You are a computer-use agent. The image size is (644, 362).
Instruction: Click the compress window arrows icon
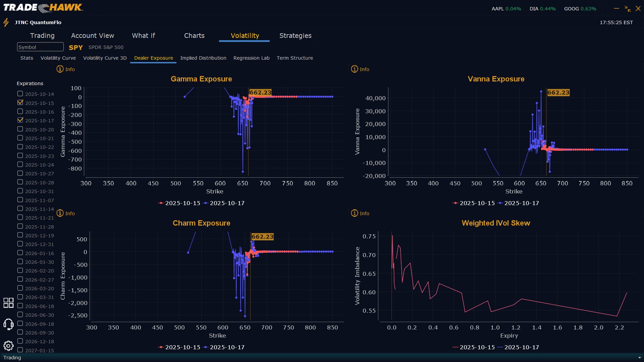628,9
